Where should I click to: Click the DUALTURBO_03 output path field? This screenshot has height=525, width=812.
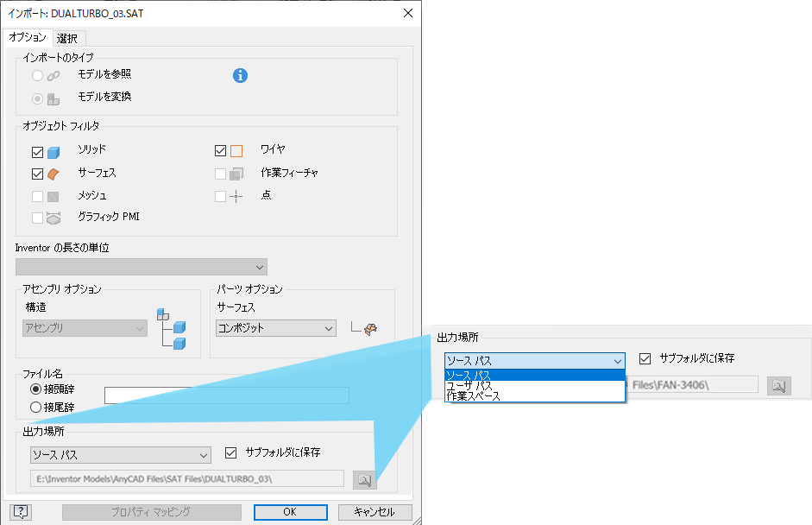pyautogui.click(x=187, y=479)
